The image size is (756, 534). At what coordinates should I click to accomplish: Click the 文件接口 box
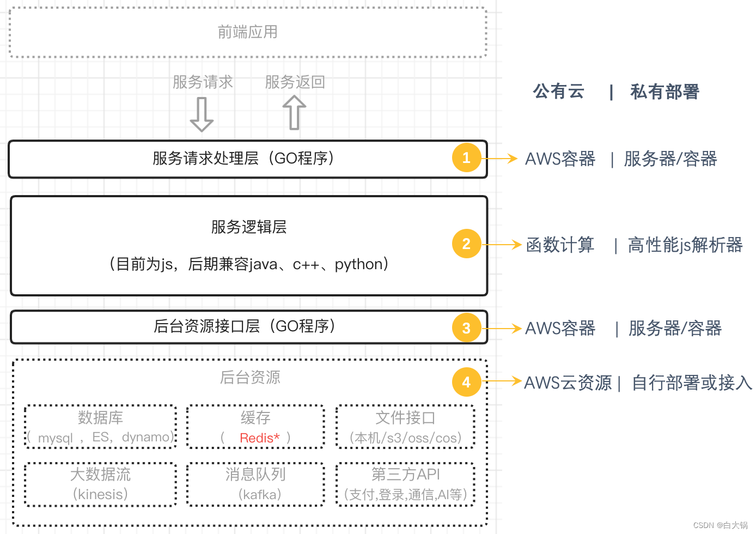coord(405,427)
